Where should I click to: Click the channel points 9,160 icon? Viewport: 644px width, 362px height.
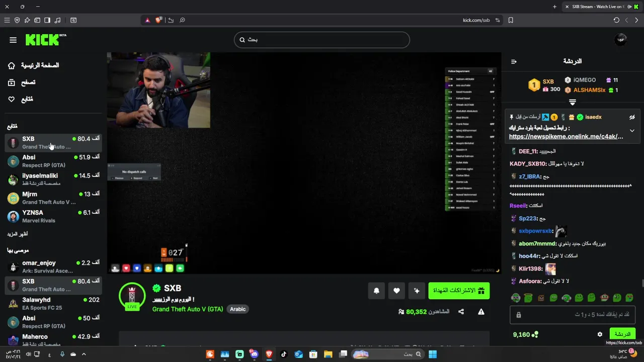click(x=535, y=334)
